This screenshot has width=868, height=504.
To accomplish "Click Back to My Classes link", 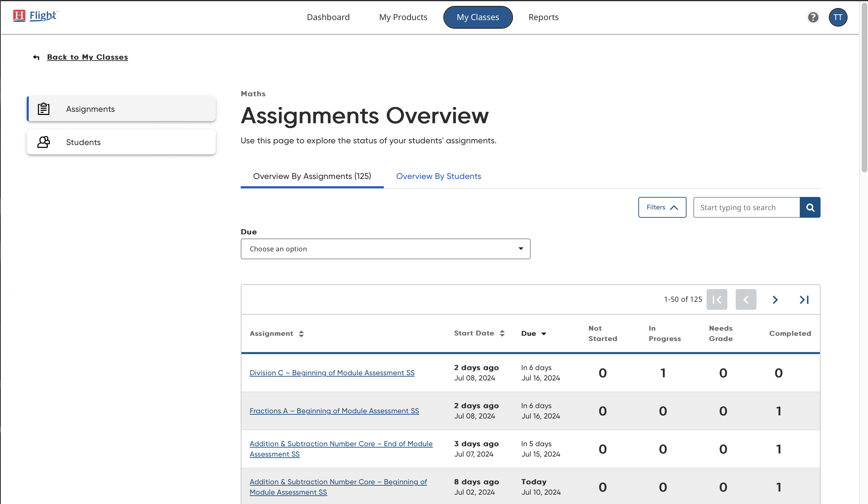I will 87,57.
